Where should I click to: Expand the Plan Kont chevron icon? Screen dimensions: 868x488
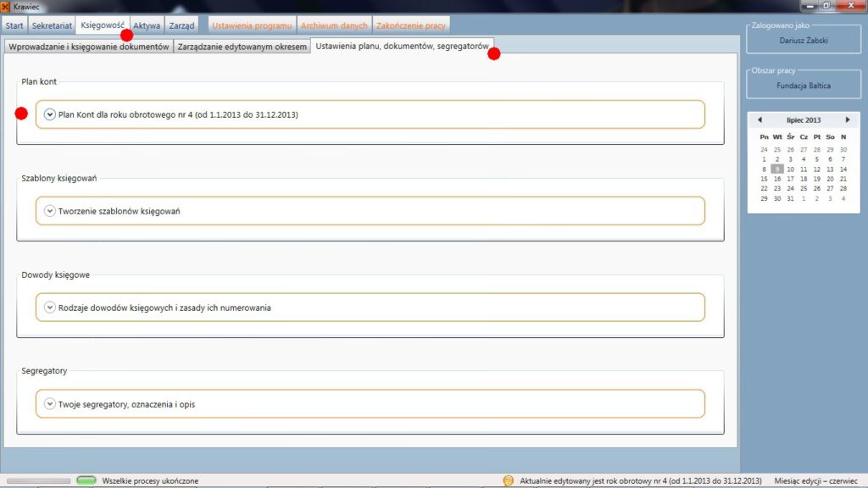(x=50, y=114)
